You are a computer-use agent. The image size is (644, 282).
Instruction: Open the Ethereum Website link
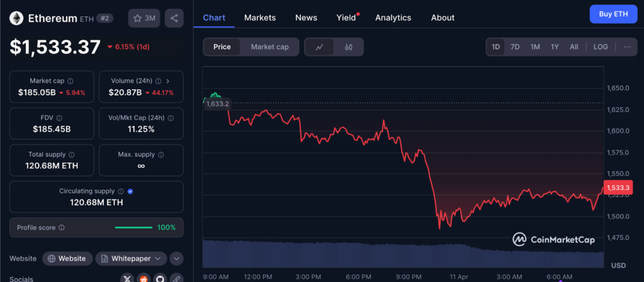[x=67, y=259]
